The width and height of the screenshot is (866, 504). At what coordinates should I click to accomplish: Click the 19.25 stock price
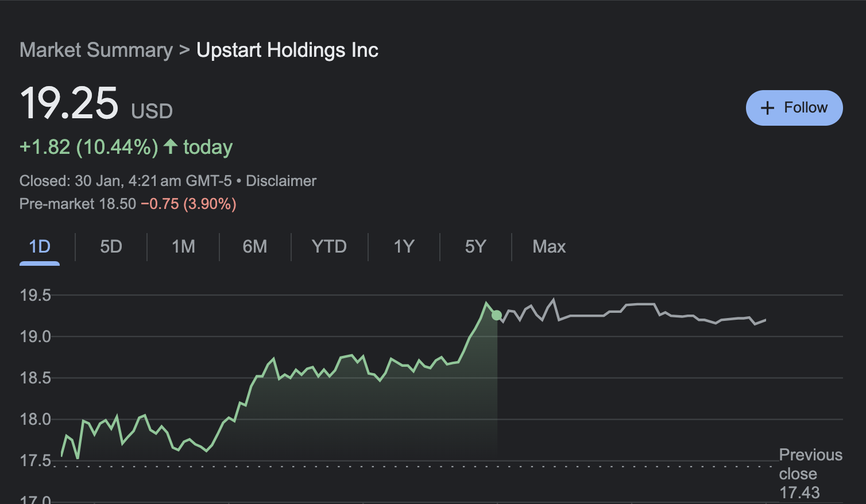(x=69, y=103)
